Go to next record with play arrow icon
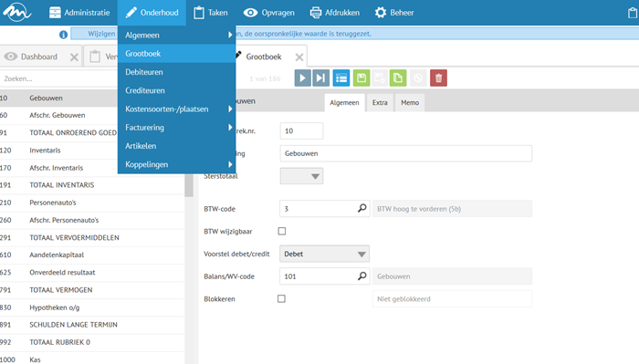Image resolution: width=639 pixels, height=364 pixels. 302,78
